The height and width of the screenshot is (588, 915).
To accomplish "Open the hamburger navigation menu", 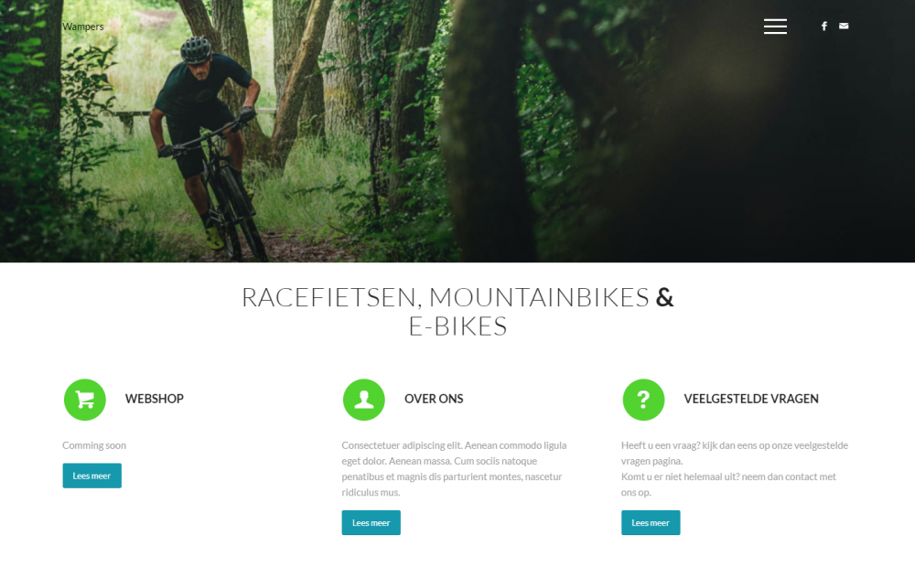I will pyautogui.click(x=775, y=27).
